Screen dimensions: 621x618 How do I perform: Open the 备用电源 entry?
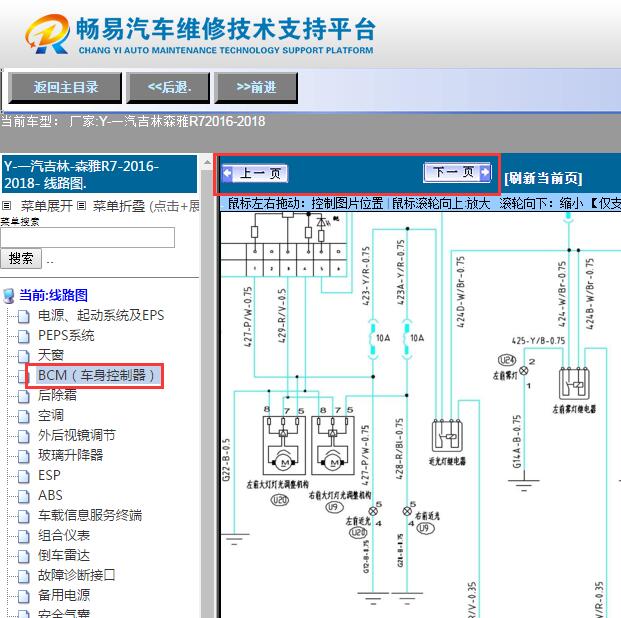[x=64, y=595]
